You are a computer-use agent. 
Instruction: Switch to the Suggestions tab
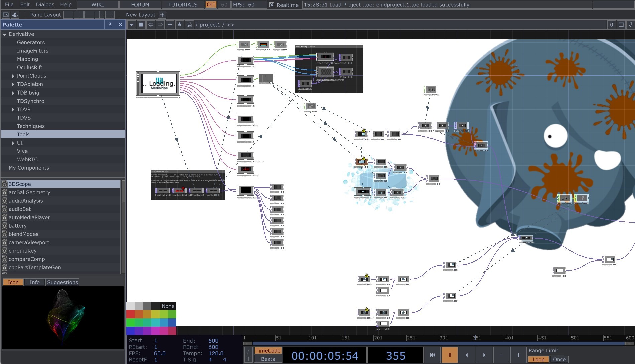62,282
